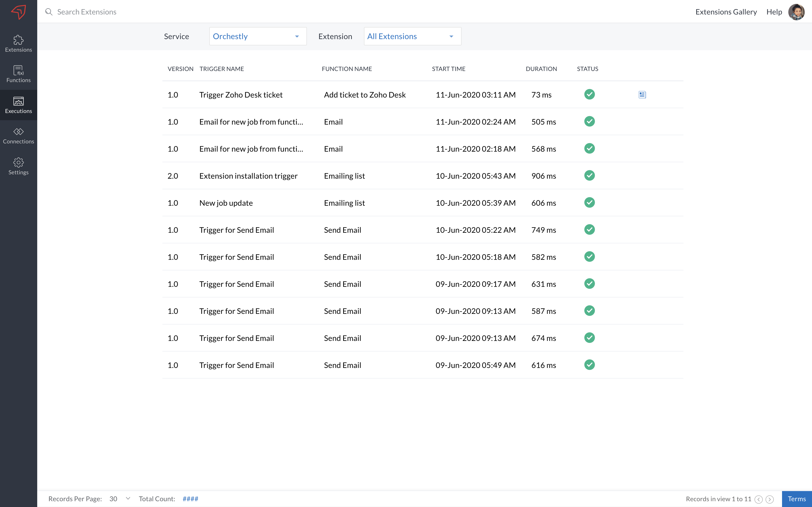Open the Settings gear section
The height and width of the screenshot is (507, 812).
click(x=18, y=166)
